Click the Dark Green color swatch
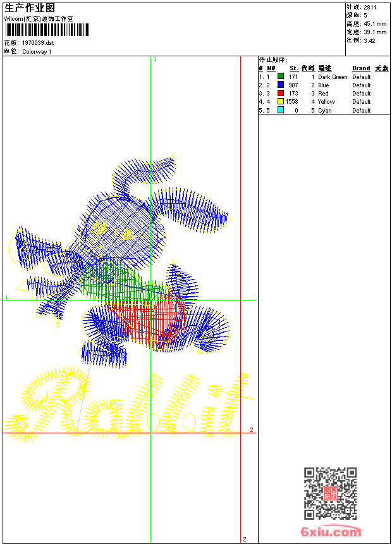 tap(281, 77)
